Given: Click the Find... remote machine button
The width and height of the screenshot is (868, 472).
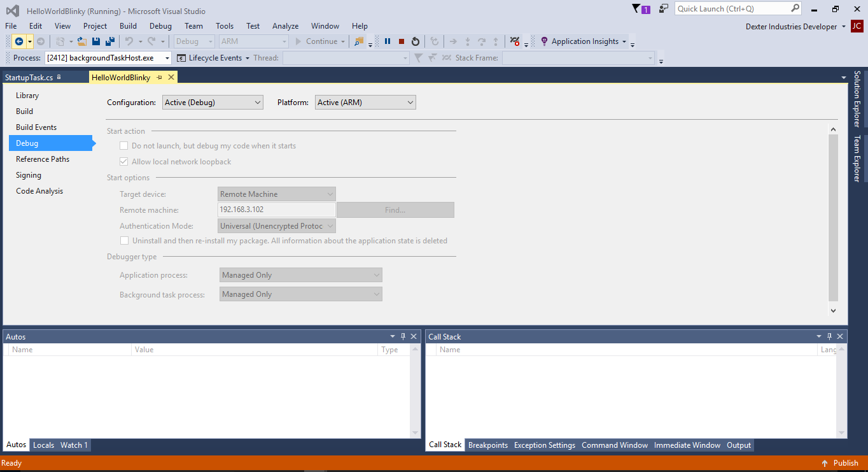Looking at the screenshot, I should tap(395, 210).
